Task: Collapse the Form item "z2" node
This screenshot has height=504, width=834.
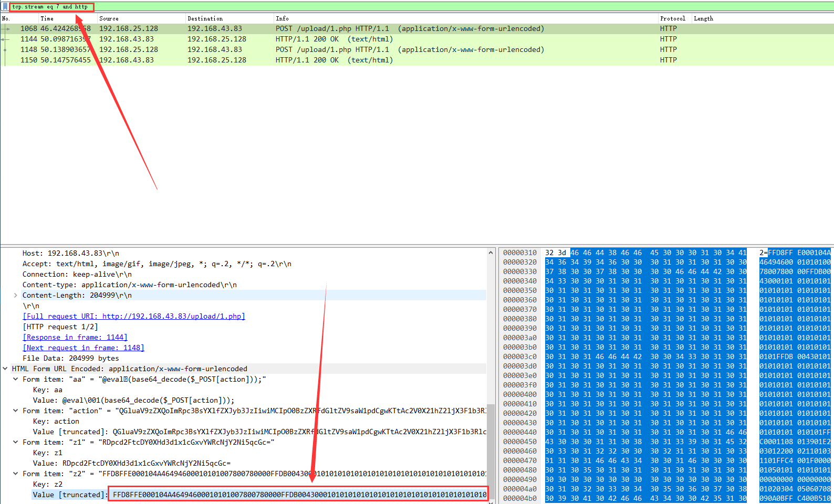Action: click(16, 474)
